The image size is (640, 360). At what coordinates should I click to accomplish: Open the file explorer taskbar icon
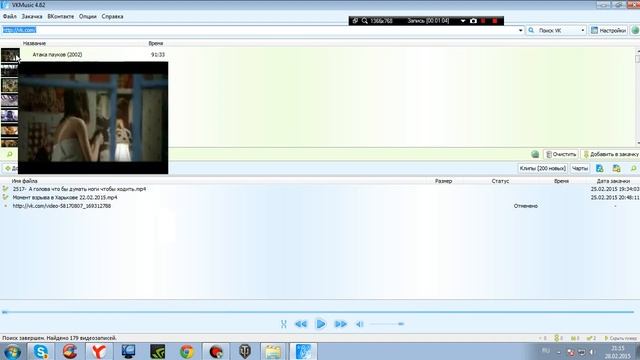[273, 351]
